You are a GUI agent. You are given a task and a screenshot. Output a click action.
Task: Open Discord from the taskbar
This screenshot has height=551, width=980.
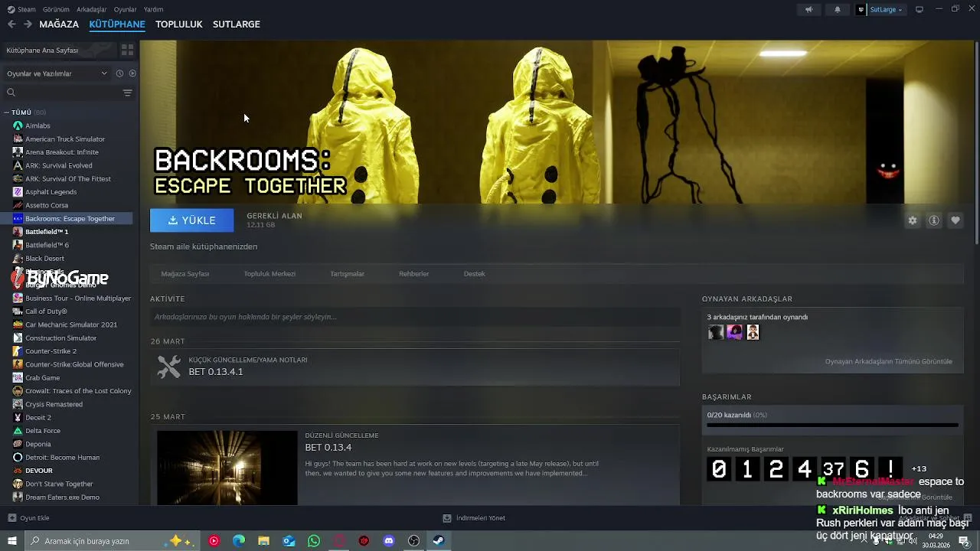click(x=389, y=541)
